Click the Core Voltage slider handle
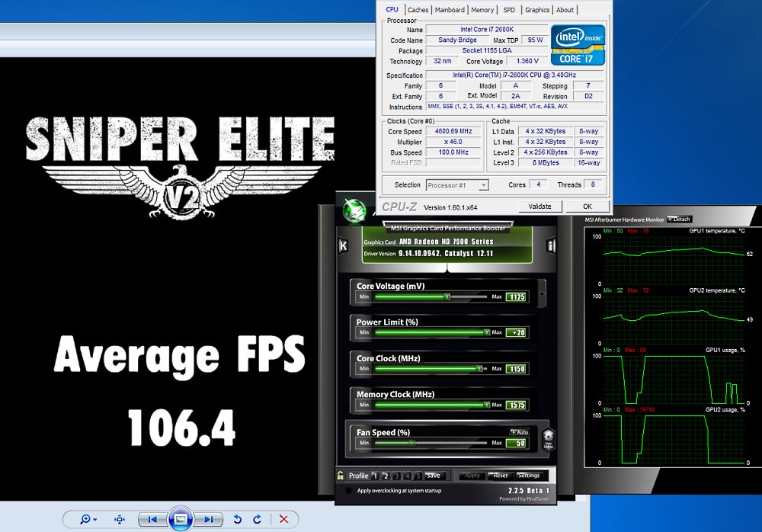Screen dimensions: 762x532 click(447, 296)
